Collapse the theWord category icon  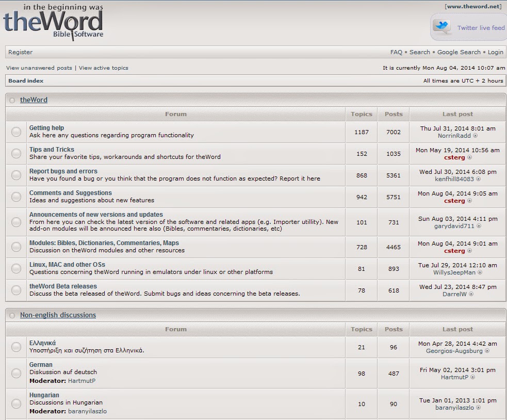tap(12, 100)
